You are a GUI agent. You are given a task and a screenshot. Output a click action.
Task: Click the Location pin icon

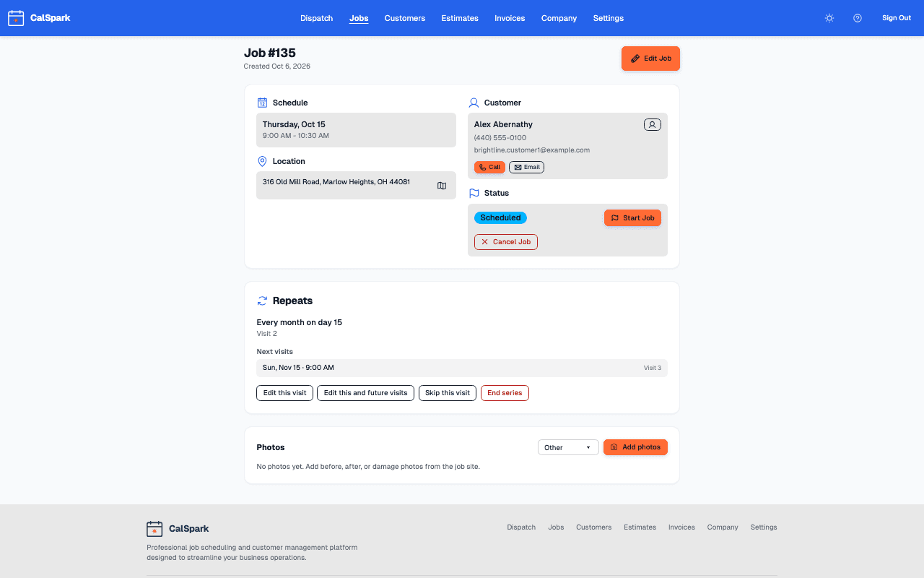262,161
